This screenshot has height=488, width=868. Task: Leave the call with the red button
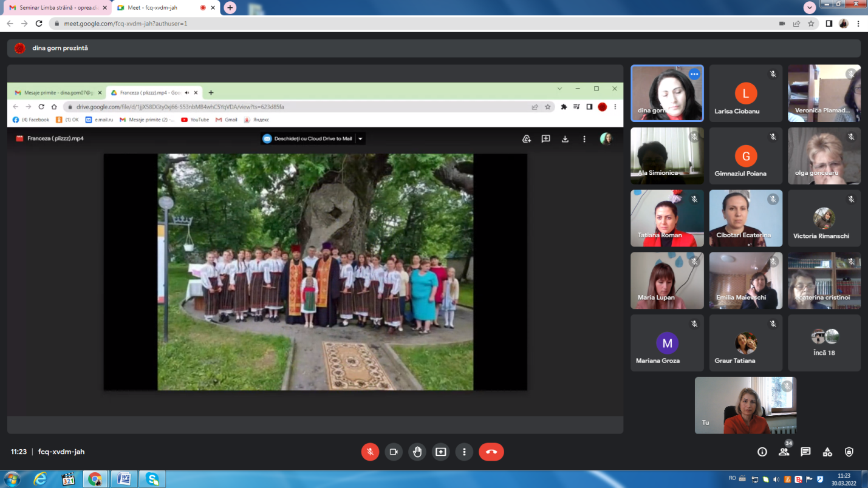(491, 452)
